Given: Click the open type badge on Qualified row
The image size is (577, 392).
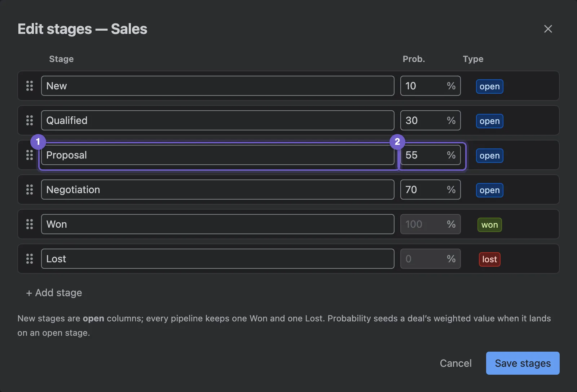Looking at the screenshot, I should click(489, 121).
